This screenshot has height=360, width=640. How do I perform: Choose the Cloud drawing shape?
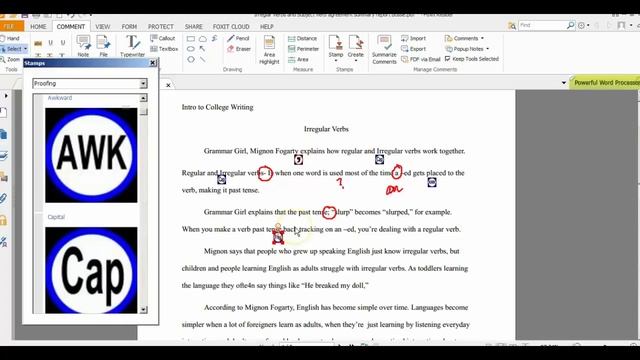202,39
